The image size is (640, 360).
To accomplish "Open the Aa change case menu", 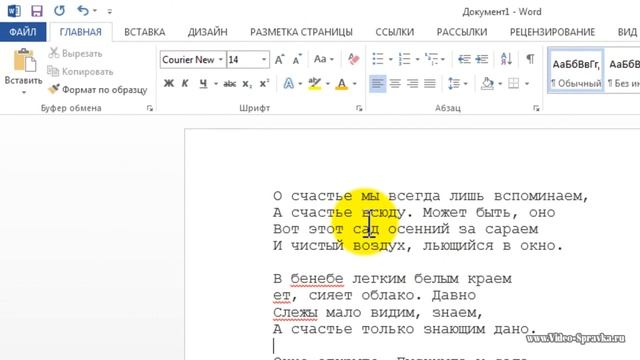I will (323, 60).
